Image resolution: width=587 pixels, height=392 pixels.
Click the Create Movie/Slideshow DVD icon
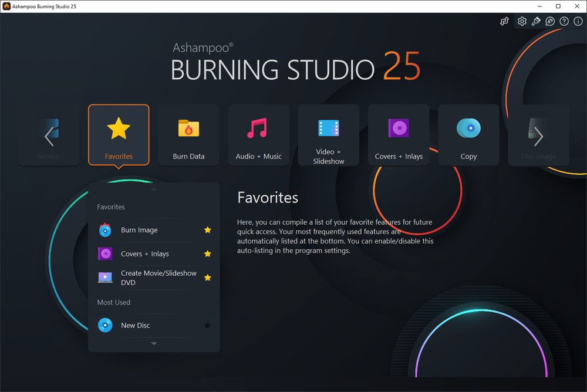tap(104, 277)
